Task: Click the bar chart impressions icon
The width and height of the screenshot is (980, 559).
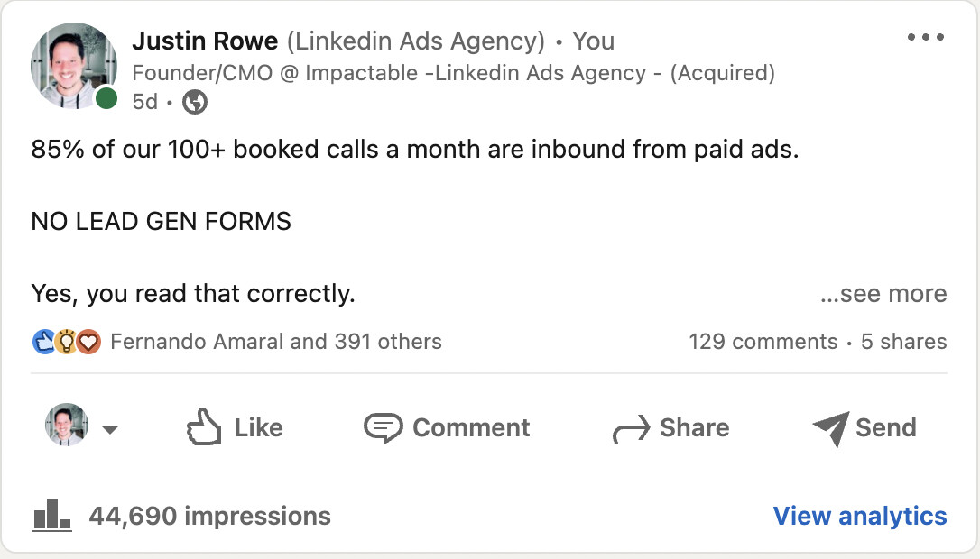Action: pos(51,516)
